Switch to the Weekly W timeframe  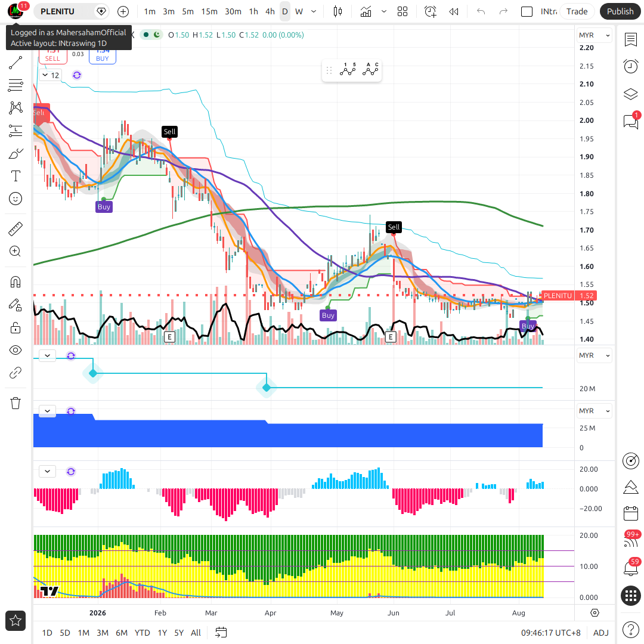(299, 11)
